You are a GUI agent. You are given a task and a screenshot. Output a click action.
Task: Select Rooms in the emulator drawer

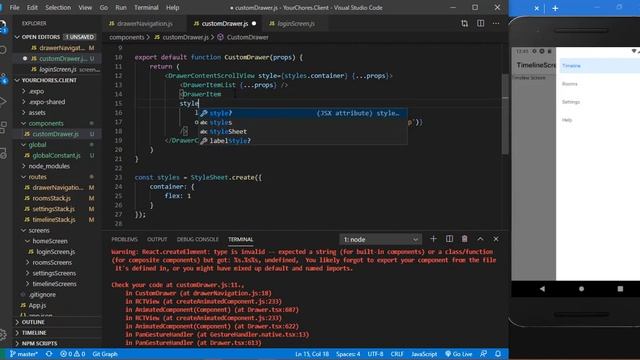click(570, 84)
